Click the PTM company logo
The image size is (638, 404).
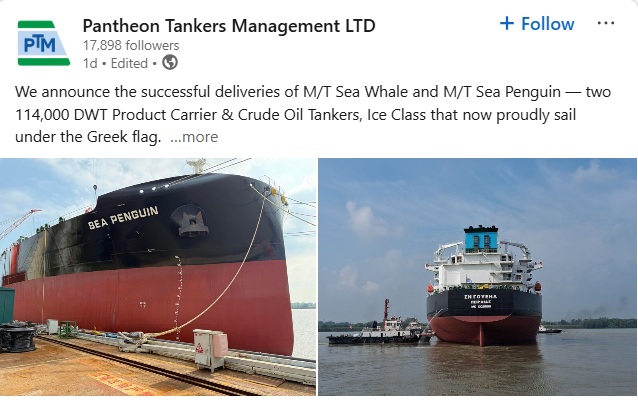click(x=44, y=43)
